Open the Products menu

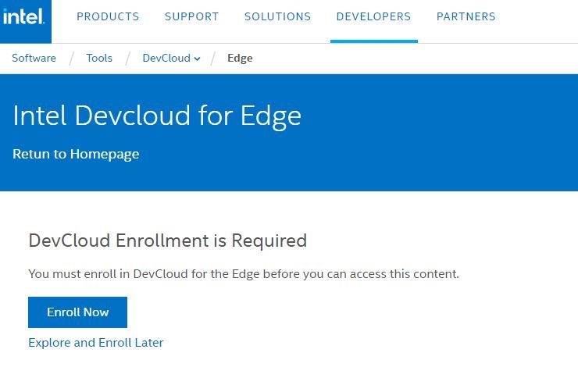point(108,16)
